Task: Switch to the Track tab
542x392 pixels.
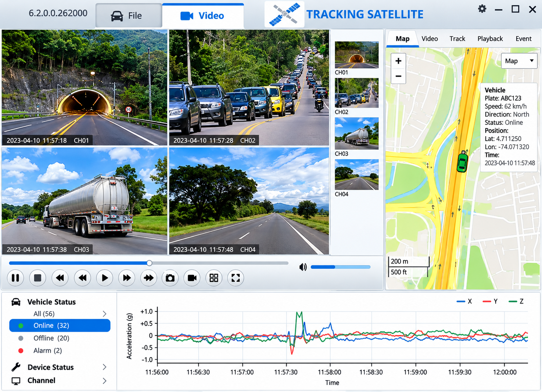Action: [x=457, y=39]
